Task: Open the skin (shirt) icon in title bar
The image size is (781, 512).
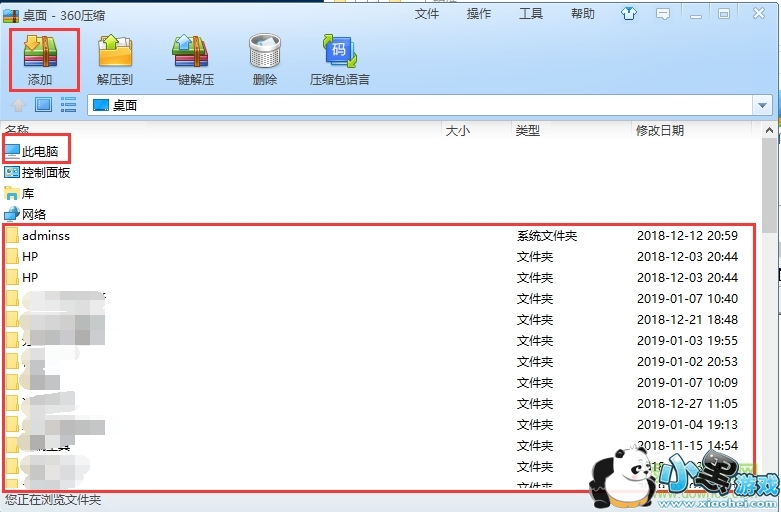Action: [629, 13]
